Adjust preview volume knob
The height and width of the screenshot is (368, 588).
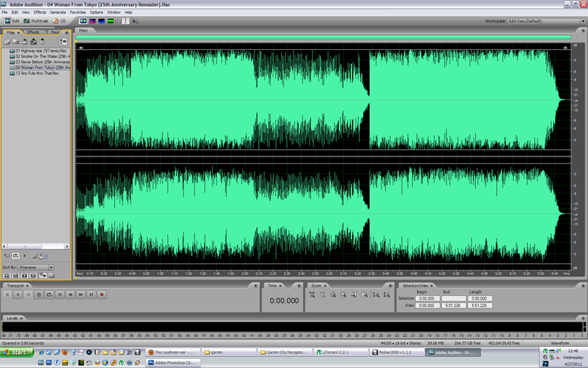pyautogui.click(x=41, y=256)
